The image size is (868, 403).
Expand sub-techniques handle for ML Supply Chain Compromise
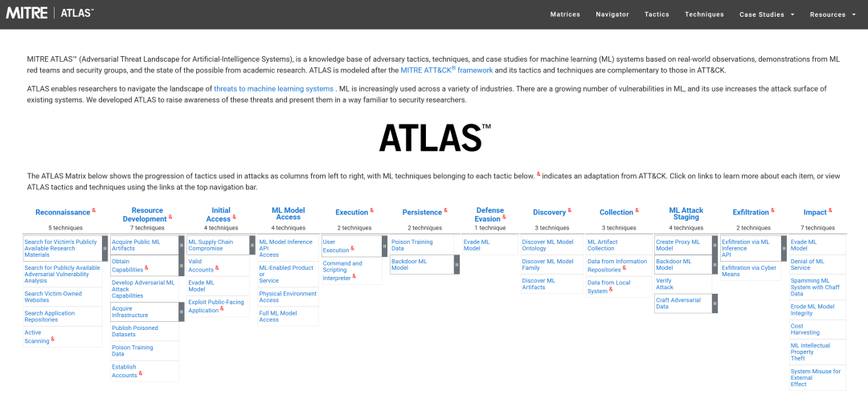point(252,245)
